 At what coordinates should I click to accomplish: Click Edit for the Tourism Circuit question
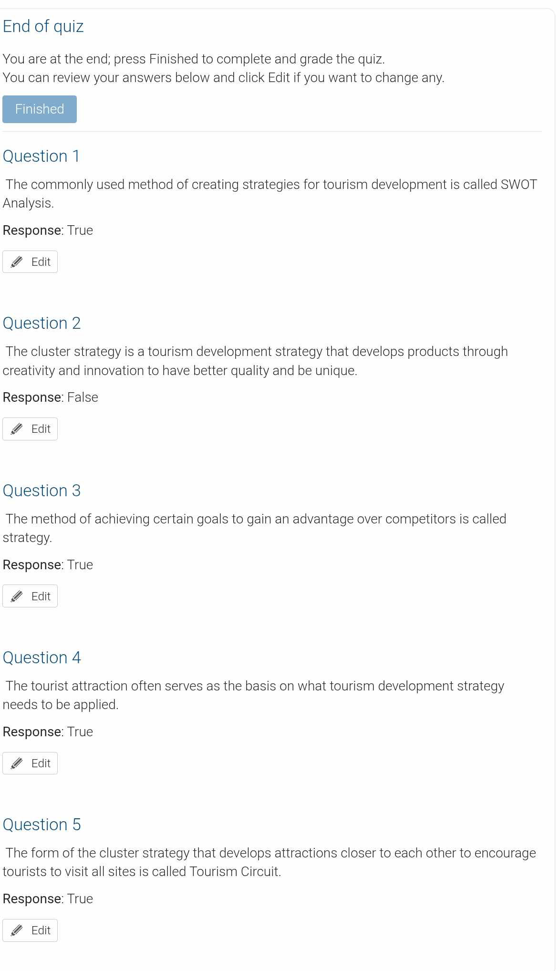[x=30, y=929]
